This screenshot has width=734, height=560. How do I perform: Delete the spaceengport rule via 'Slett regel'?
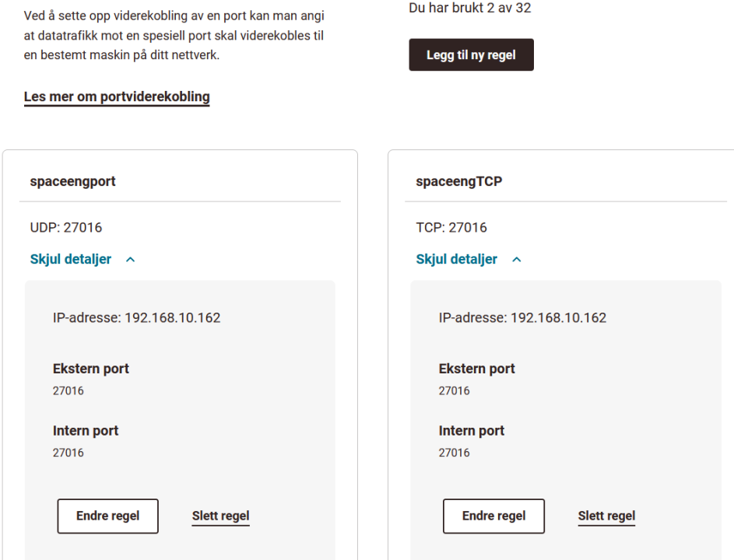[220, 516]
